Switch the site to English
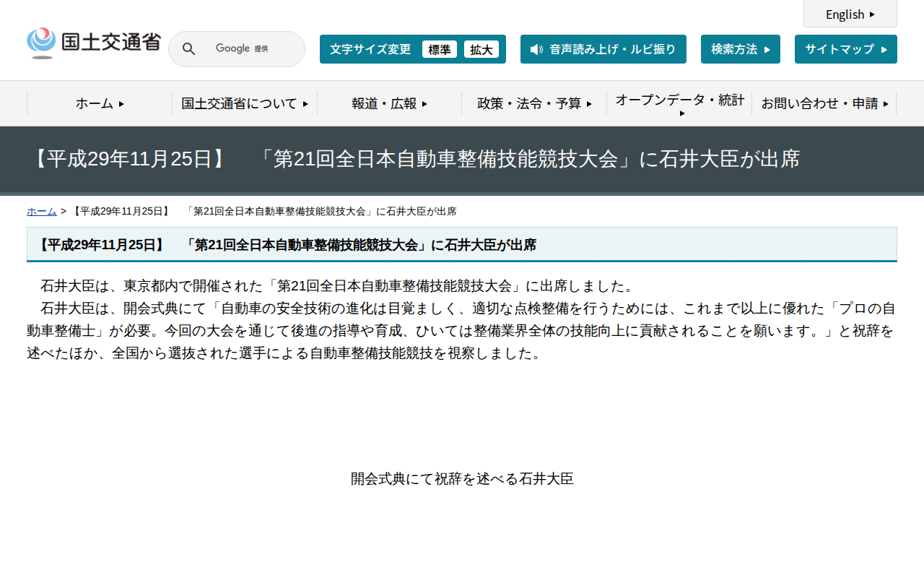924x578 pixels. point(846,14)
